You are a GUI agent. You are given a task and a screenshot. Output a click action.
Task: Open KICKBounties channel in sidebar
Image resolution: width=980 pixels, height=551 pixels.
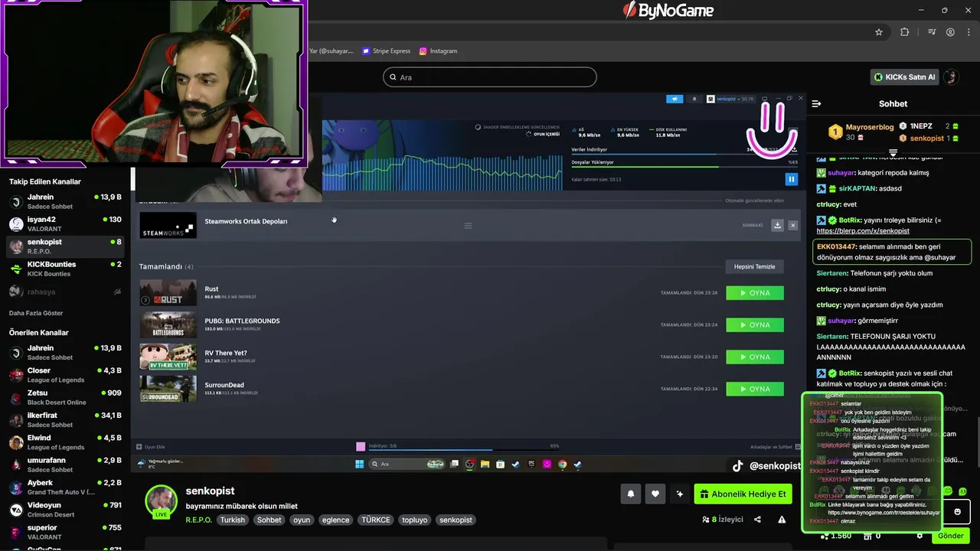66,269
